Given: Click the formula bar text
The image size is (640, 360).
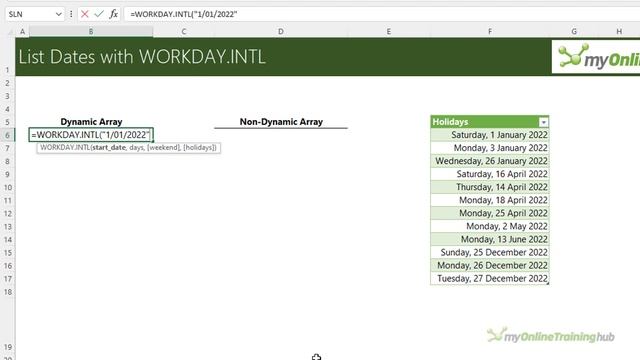Looking at the screenshot, I should point(184,14).
